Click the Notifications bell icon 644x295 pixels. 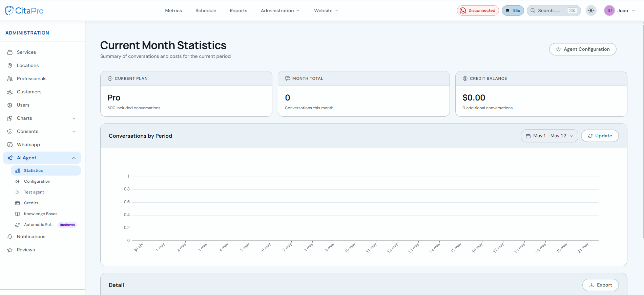coord(10,237)
